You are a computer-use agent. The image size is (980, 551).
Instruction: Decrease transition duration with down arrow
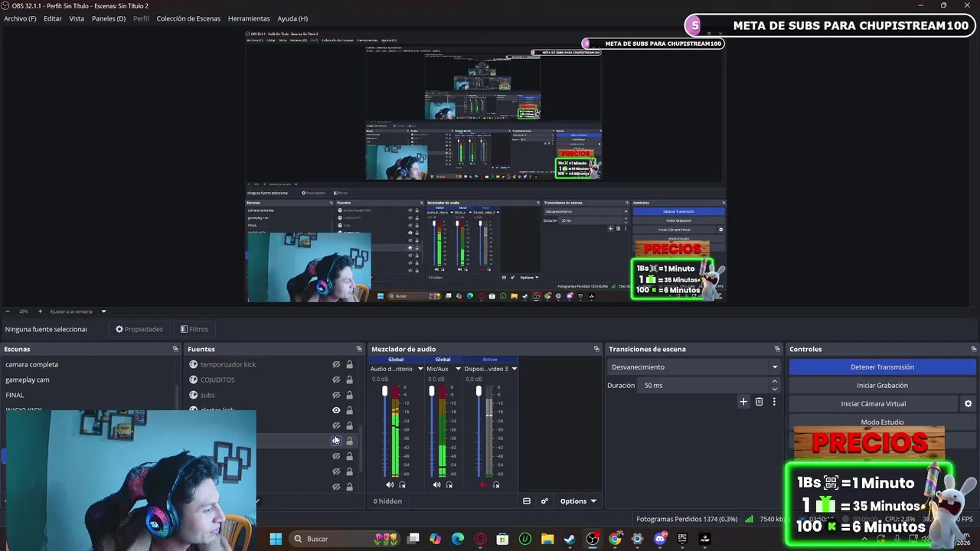click(774, 389)
